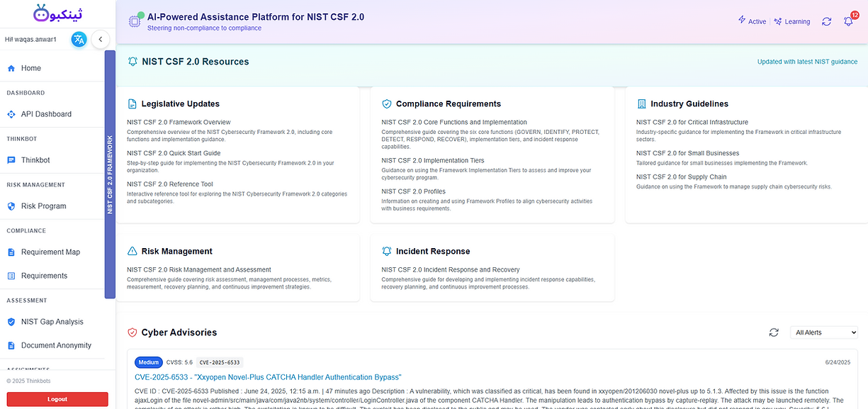Click the Learning status icon
Image resolution: width=868 pixels, height=409 pixels.
click(778, 21)
